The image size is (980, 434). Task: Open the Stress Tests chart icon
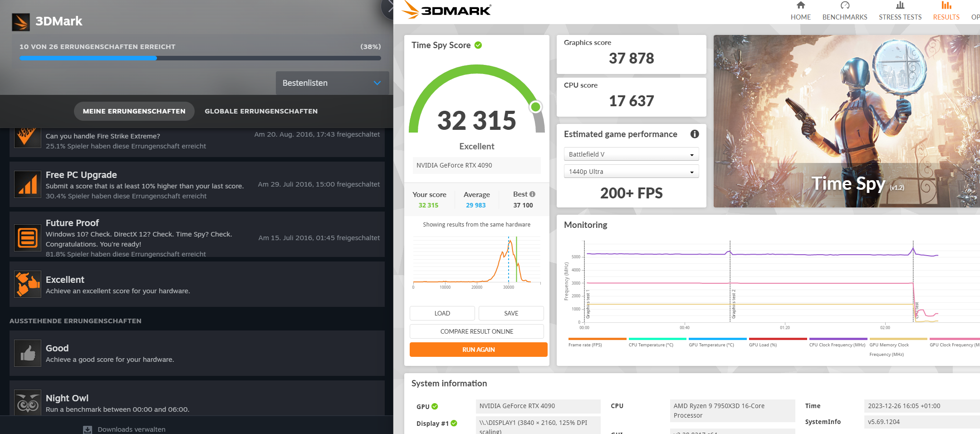(x=900, y=5)
